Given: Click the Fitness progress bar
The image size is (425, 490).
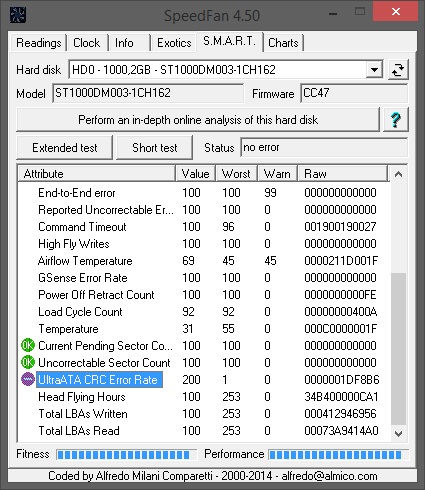Looking at the screenshot, I should (x=127, y=454).
